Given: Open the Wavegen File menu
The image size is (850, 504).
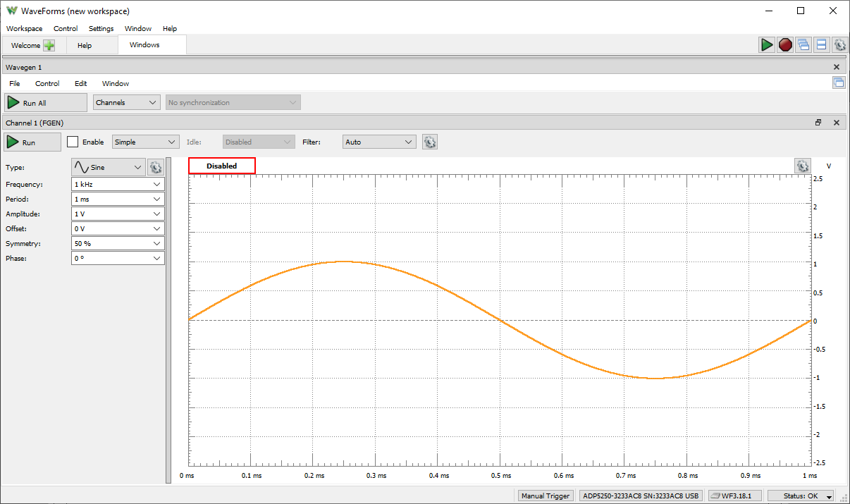Looking at the screenshot, I should pyautogui.click(x=15, y=83).
